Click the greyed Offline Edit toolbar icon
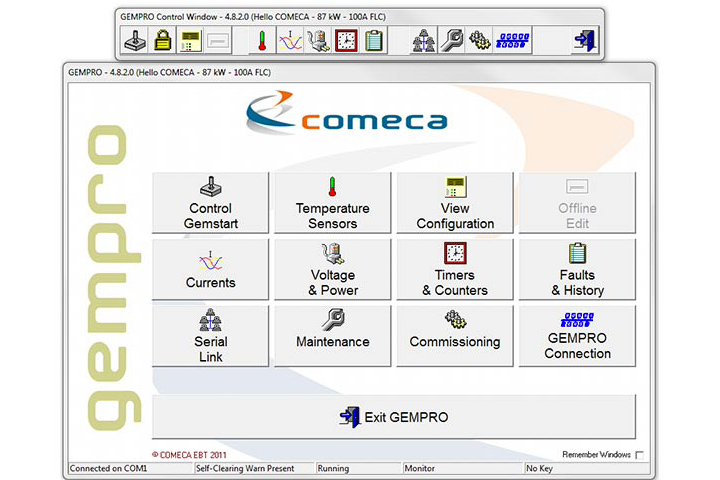Viewport: 720px width, 480px height. 218,40
